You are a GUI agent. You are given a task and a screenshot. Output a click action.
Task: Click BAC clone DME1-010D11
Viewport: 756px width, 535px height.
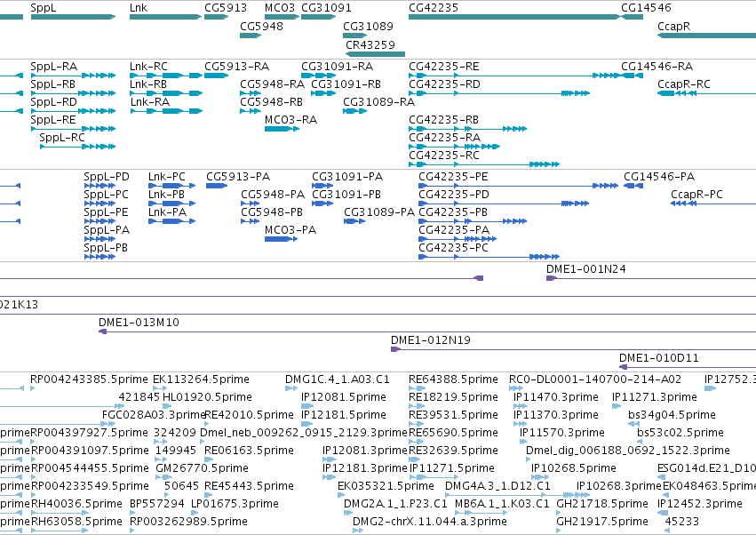[x=688, y=367]
